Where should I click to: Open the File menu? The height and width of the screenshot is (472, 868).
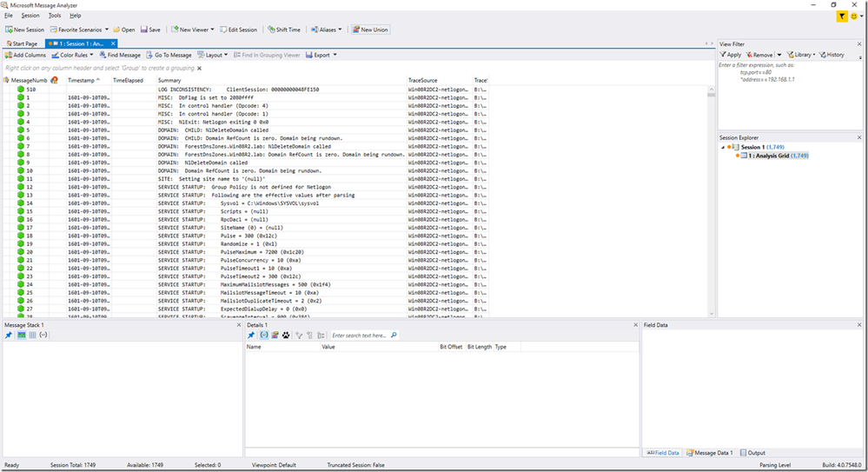click(x=9, y=16)
